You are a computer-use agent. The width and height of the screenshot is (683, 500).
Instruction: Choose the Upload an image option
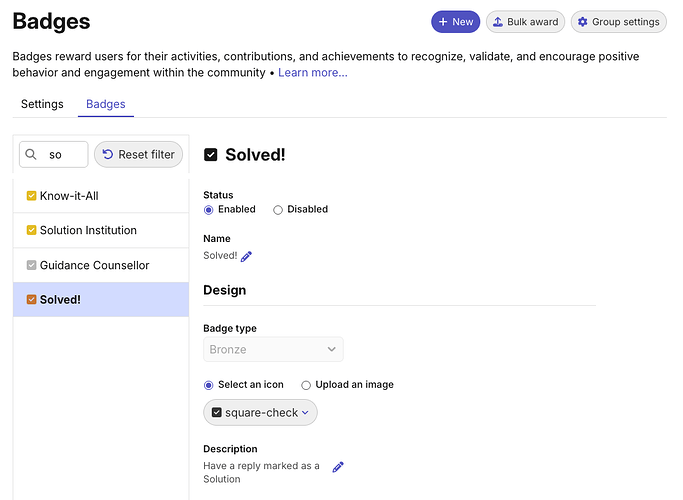(x=306, y=385)
